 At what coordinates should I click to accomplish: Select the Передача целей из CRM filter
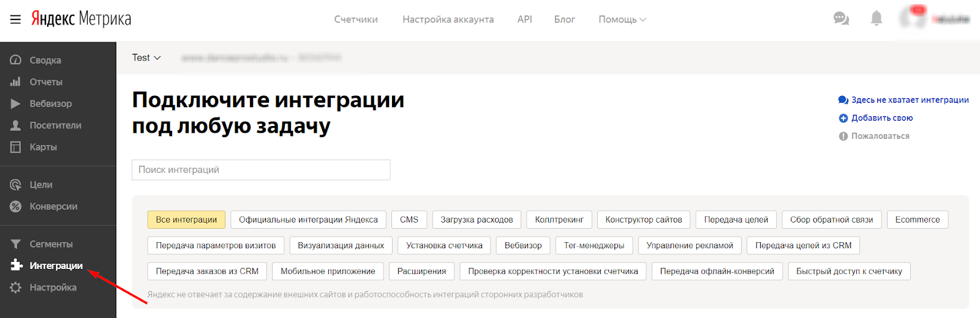coord(804,245)
